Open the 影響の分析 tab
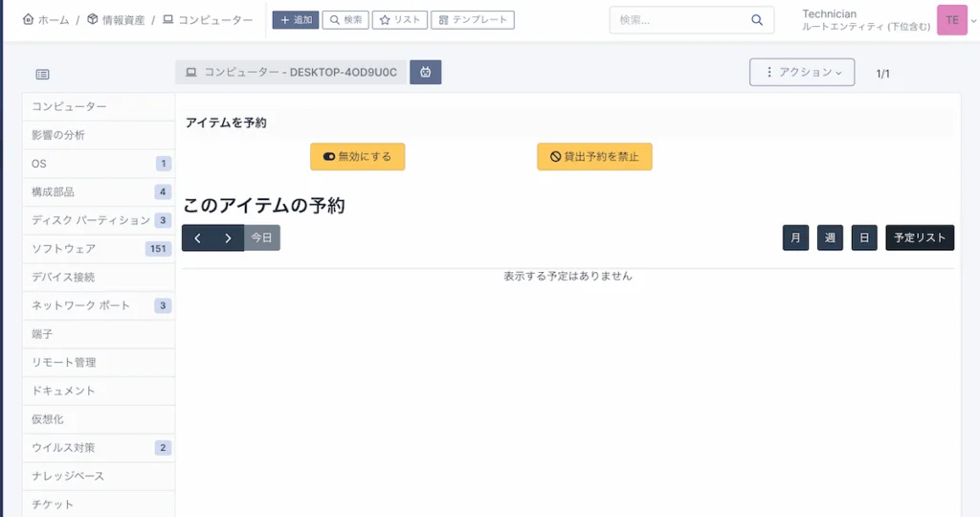980x517 pixels. point(99,135)
